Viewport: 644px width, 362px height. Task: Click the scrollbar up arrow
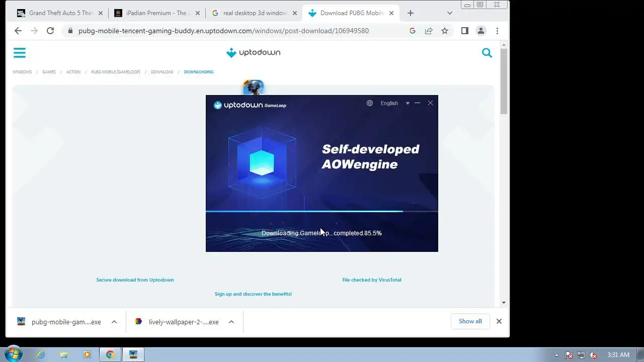504,45
